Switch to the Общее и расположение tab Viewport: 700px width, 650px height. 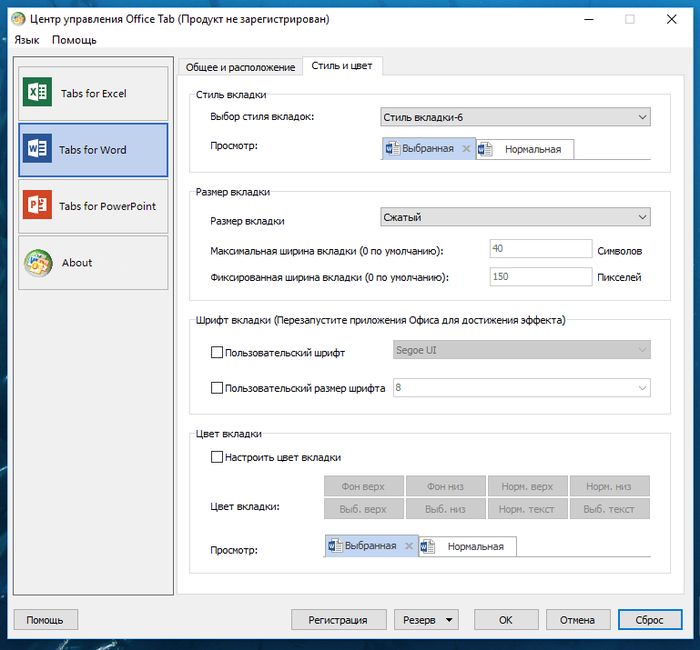pos(240,67)
